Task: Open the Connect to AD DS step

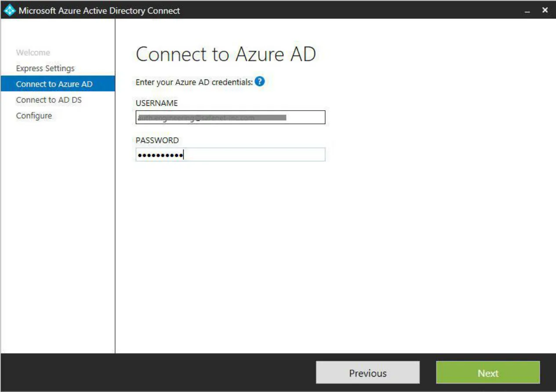Action: (x=49, y=100)
